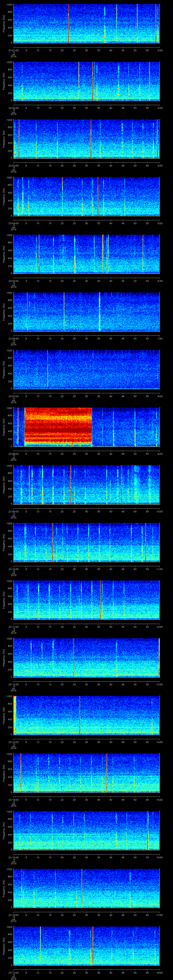Select the spectrogram panel starting at 23:15:00
This screenshot has width=173, height=980.
point(86,831)
